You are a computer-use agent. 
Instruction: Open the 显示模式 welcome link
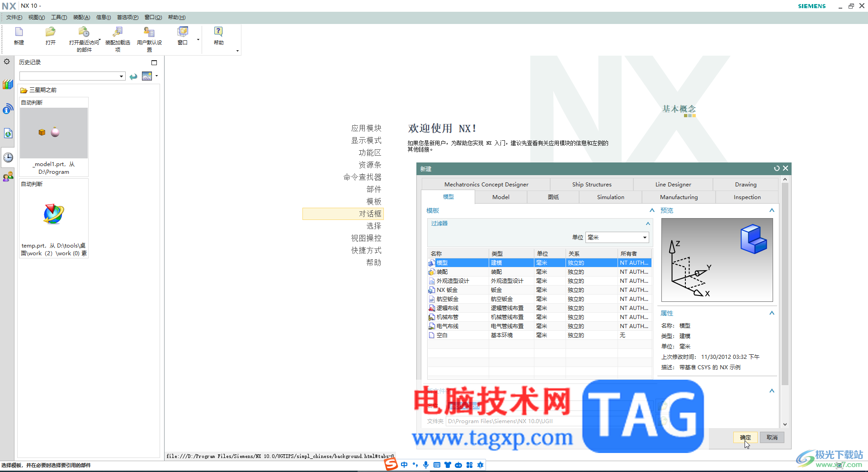366,140
